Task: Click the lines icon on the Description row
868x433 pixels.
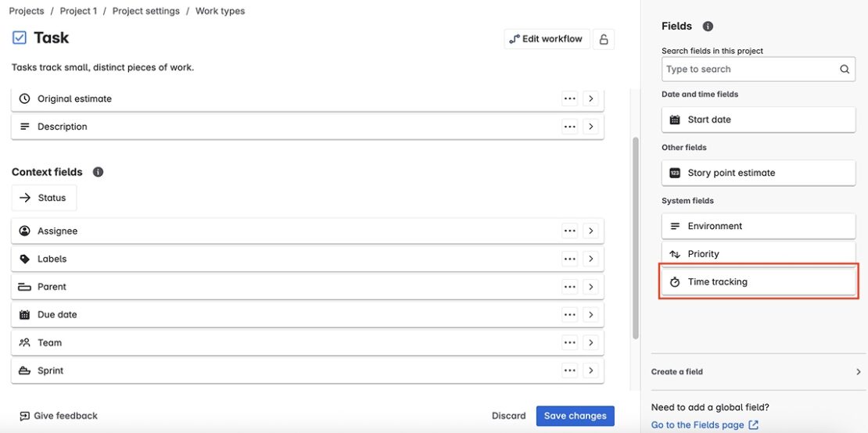Action: [x=24, y=127]
